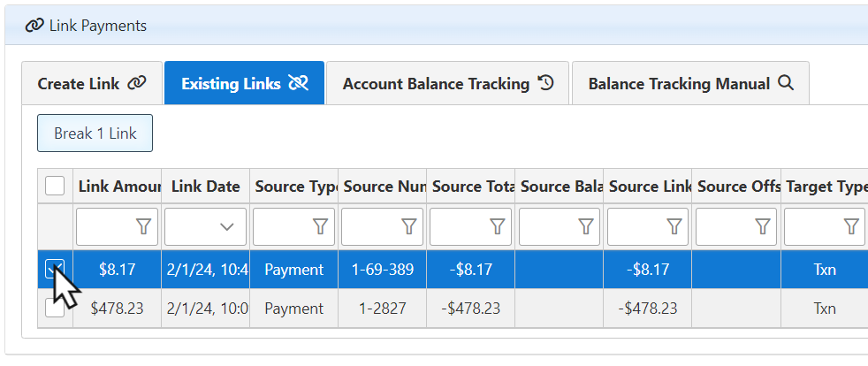Click the Source Type filter funnel icon
This screenshot has width=868, height=366.
tap(320, 227)
